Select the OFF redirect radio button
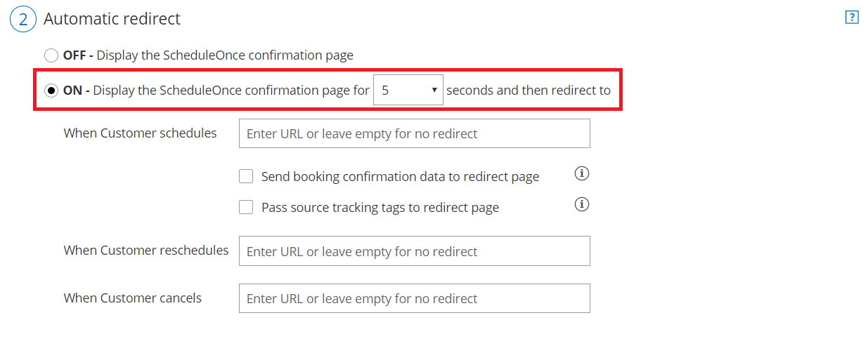This screenshot has height=346, width=868. click(51, 55)
